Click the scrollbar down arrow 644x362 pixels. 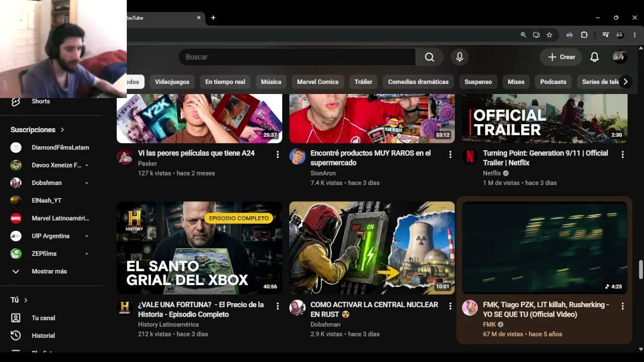(x=640, y=349)
